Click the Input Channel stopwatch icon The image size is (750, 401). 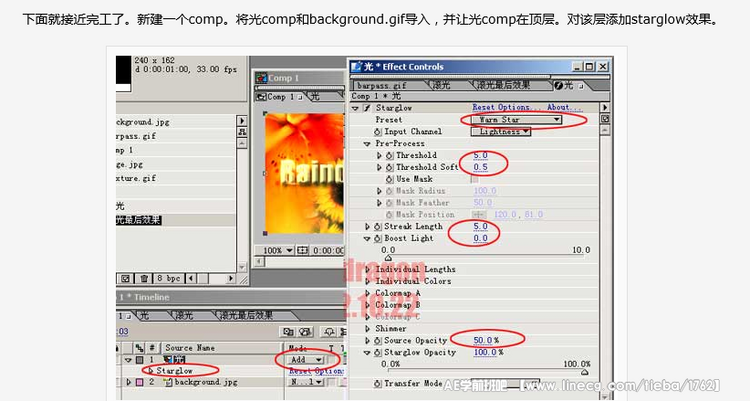tap(377, 132)
